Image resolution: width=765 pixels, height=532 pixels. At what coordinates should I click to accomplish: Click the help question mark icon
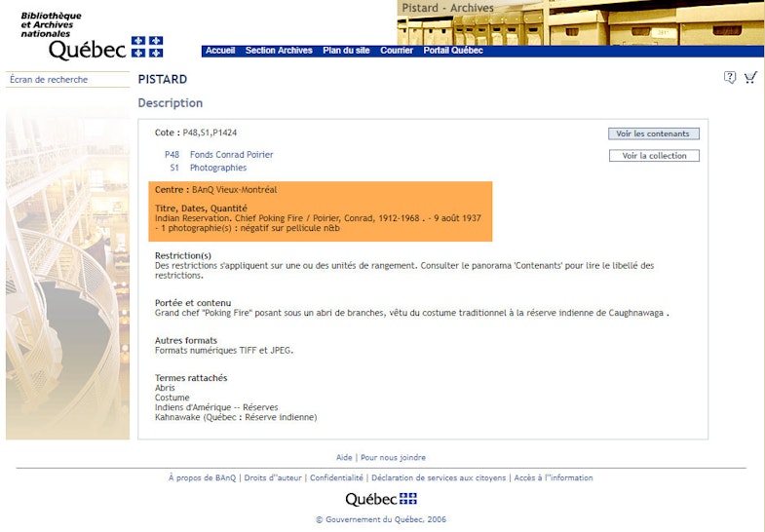730,78
